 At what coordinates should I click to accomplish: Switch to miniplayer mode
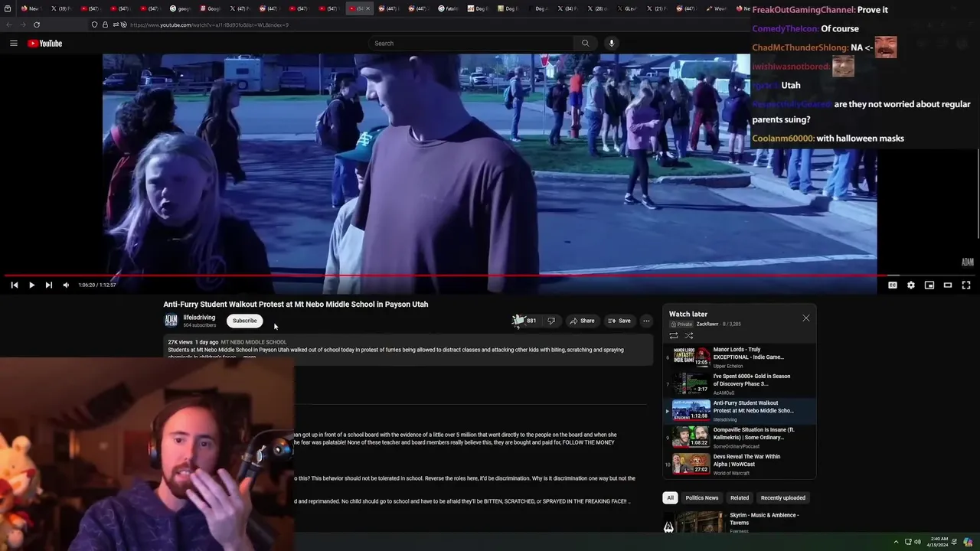click(929, 285)
